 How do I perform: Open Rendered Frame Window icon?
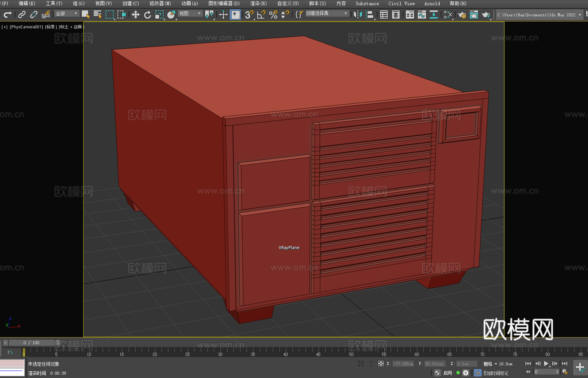474,14
